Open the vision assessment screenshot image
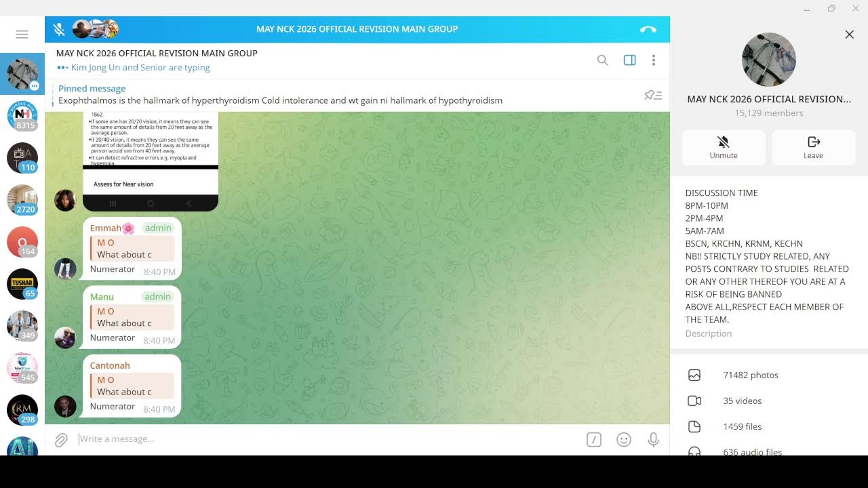Viewport: 868px width, 488px height. [151, 161]
